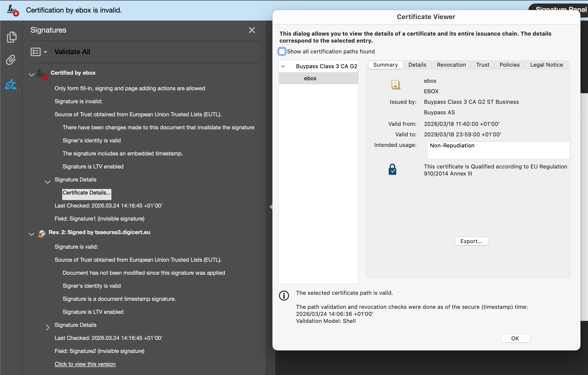The image size is (588, 375).
Task: Click the certificate scroll icon in Summary
Action: tap(395, 85)
